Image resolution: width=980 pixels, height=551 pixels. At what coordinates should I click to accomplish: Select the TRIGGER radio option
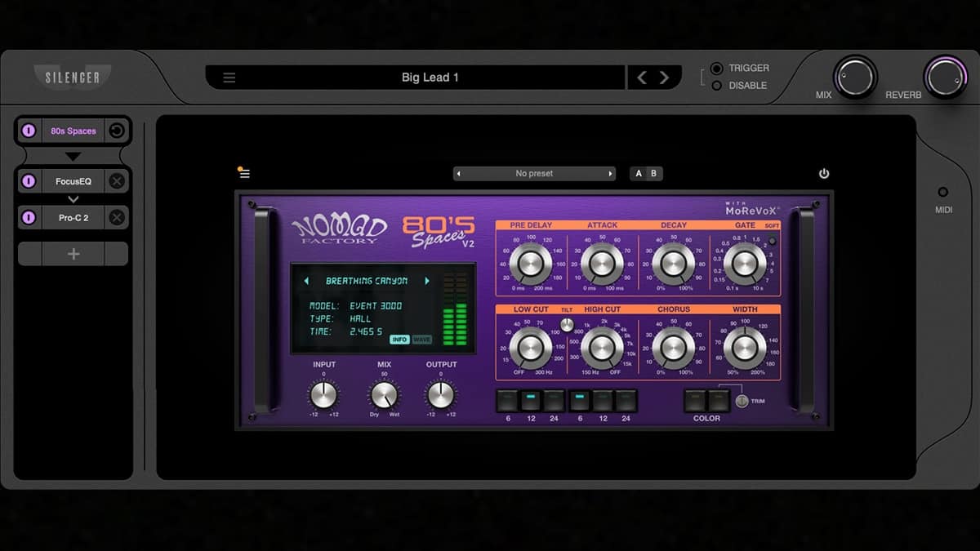tap(716, 69)
